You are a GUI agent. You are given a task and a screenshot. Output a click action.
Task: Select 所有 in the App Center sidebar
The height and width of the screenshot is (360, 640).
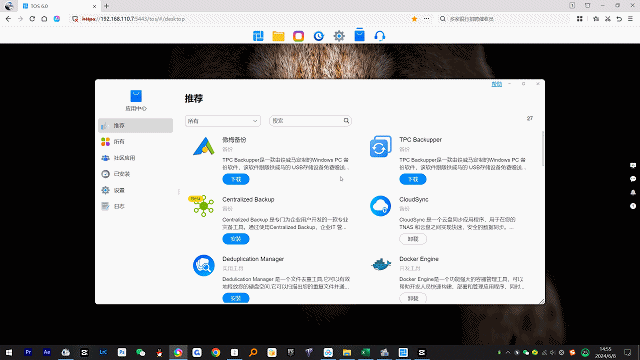(x=136, y=142)
